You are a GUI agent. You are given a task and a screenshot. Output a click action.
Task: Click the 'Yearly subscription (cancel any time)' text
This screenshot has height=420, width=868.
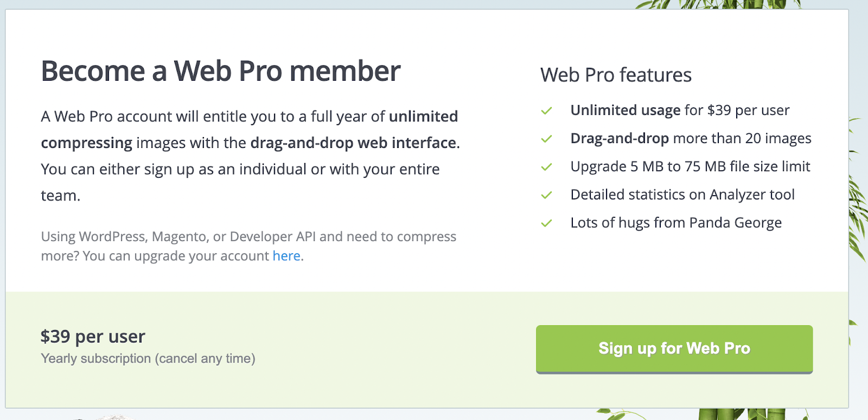(x=148, y=359)
